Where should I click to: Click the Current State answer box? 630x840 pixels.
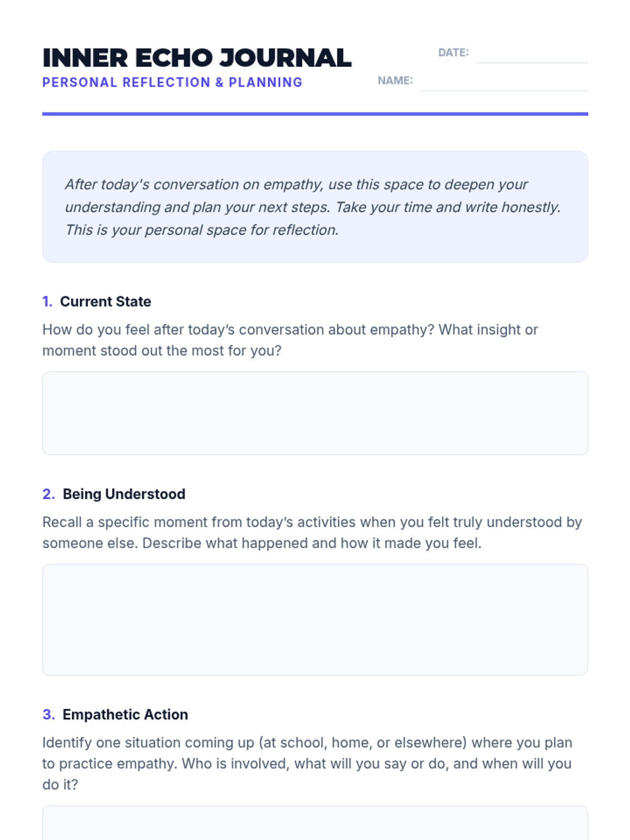pyautogui.click(x=315, y=413)
